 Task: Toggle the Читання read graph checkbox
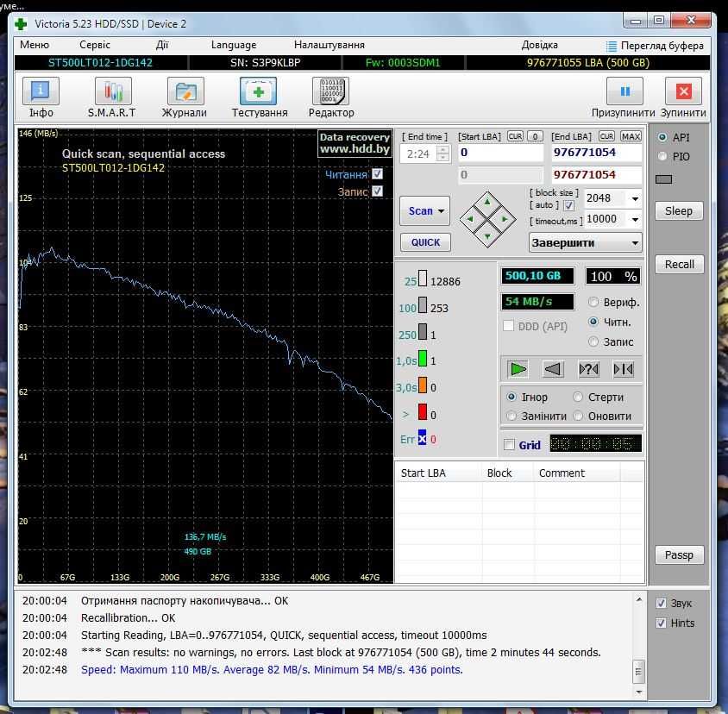pos(378,173)
